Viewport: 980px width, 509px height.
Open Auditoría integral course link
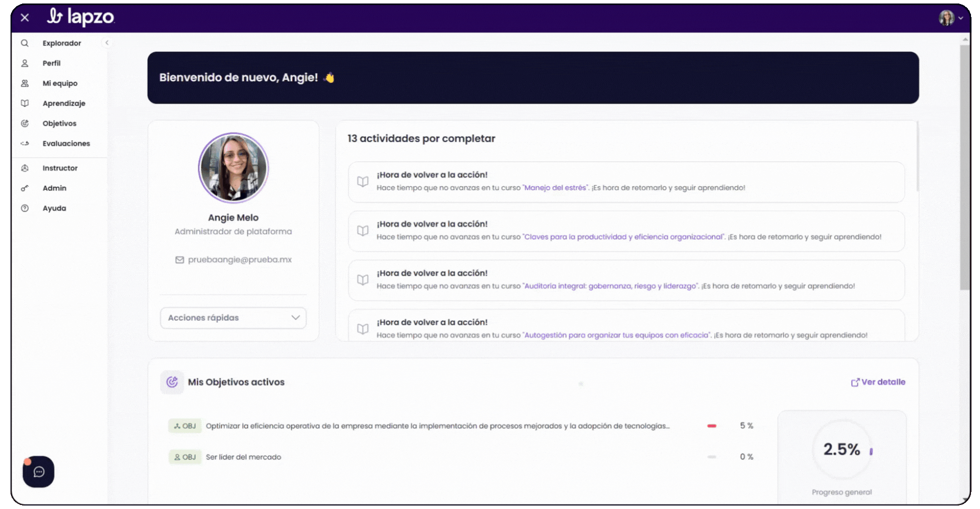[610, 286]
